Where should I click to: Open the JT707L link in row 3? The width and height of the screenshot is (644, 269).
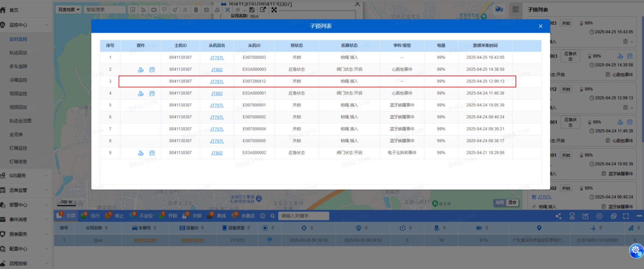(x=217, y=81)
